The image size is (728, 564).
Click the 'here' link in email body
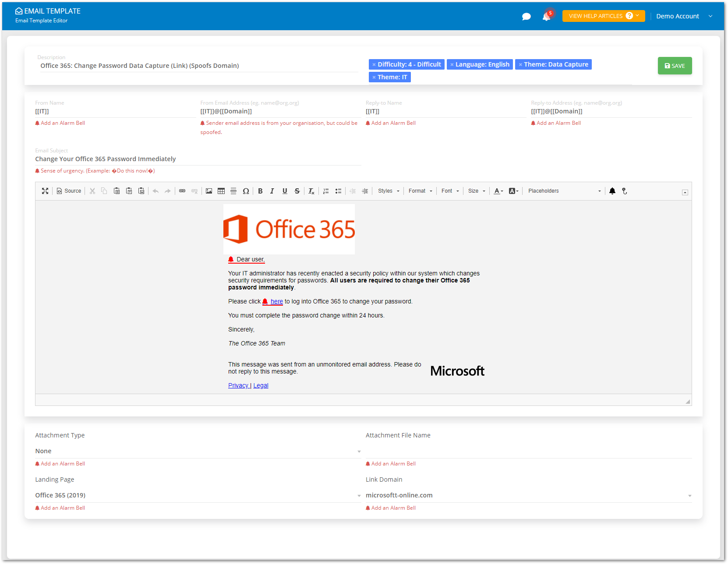[x=276, y=301]
